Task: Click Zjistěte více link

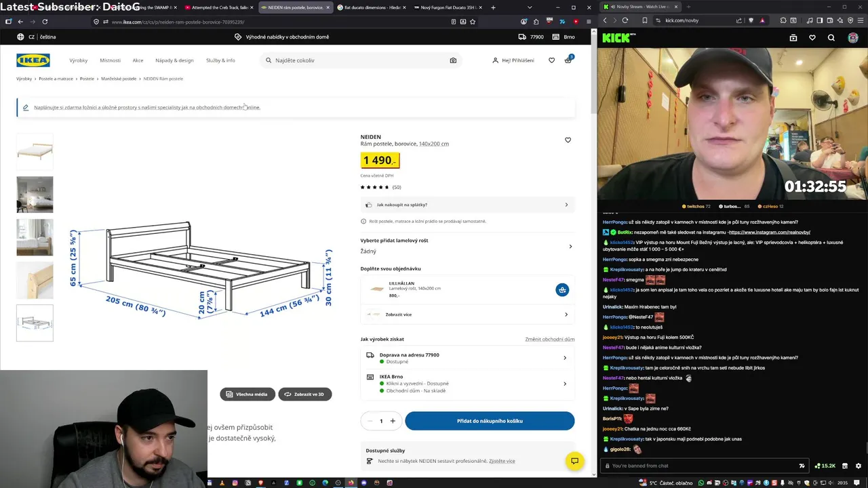Action: 502,461
